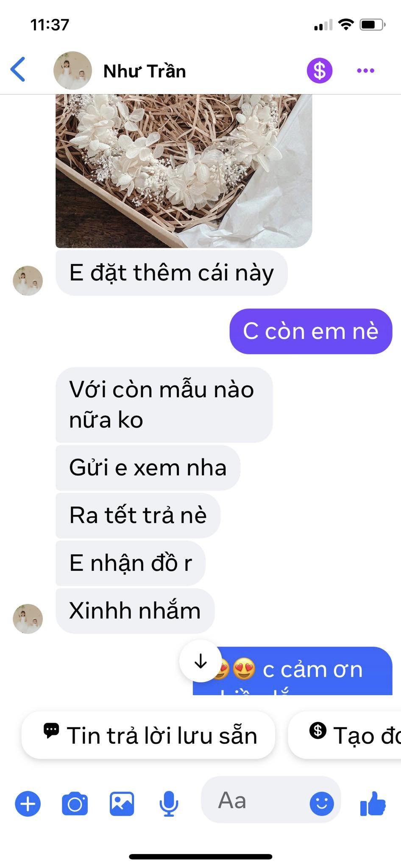Image resolution: width=401 pixels, height=868 pixels.
Task: Tap the microphone voice message icon
Action: tap(169, 804)
